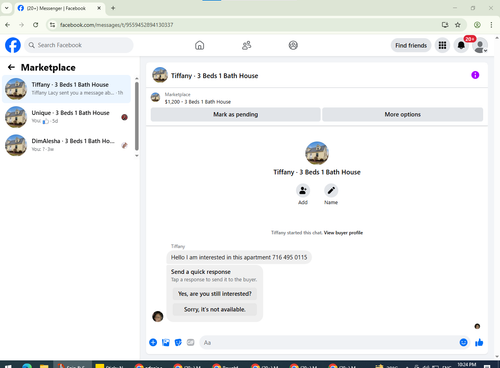Open Chrome three-dot menu
The image size is (500, 368).
pyautogui.click(x=491, y=25)
